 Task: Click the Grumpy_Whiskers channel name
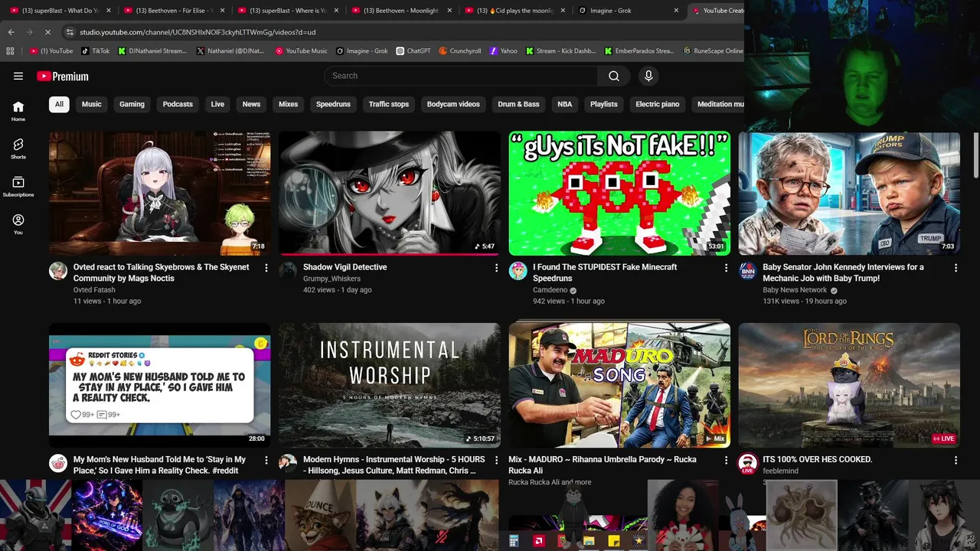pyautogui.click(x=332, y=279)
